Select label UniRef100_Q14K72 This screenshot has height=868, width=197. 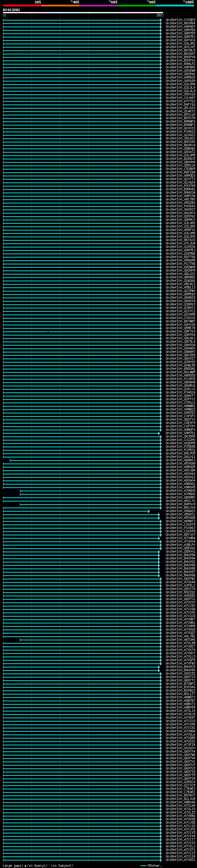pyautogui.click(x=180, y=111)
